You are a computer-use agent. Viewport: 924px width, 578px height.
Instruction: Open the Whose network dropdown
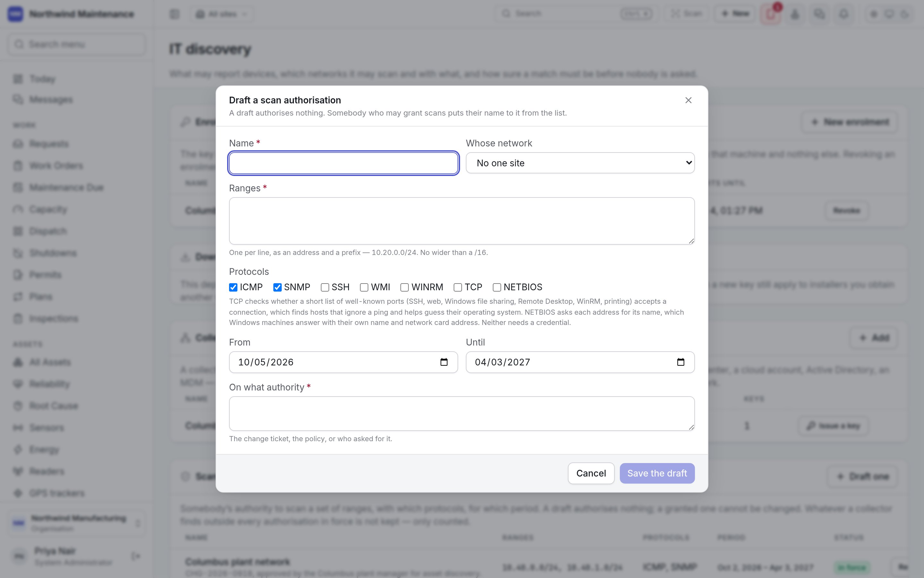(580, 163)
